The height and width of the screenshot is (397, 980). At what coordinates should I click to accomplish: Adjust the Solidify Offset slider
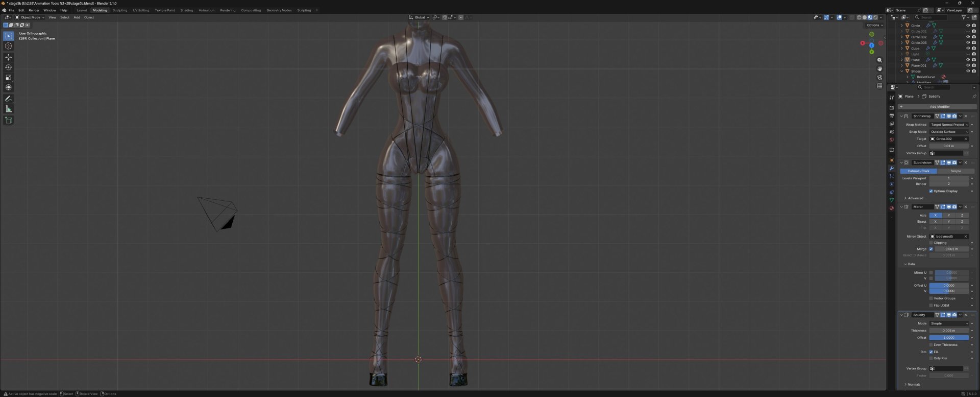(x=949, y=338)
